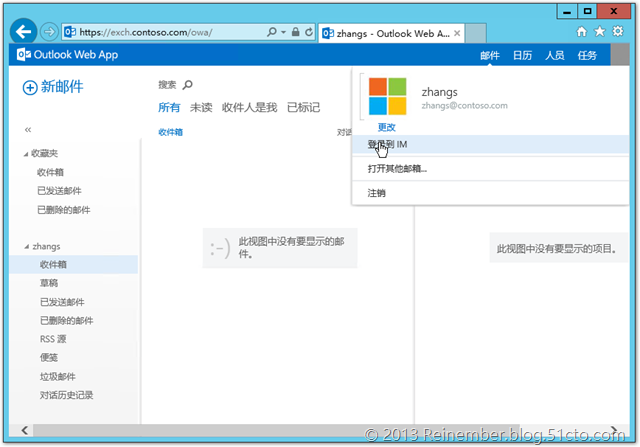Click the 更改 link under profile photo
The width and height of the screenshot is (640, 447).
click(x=386, y=128)
